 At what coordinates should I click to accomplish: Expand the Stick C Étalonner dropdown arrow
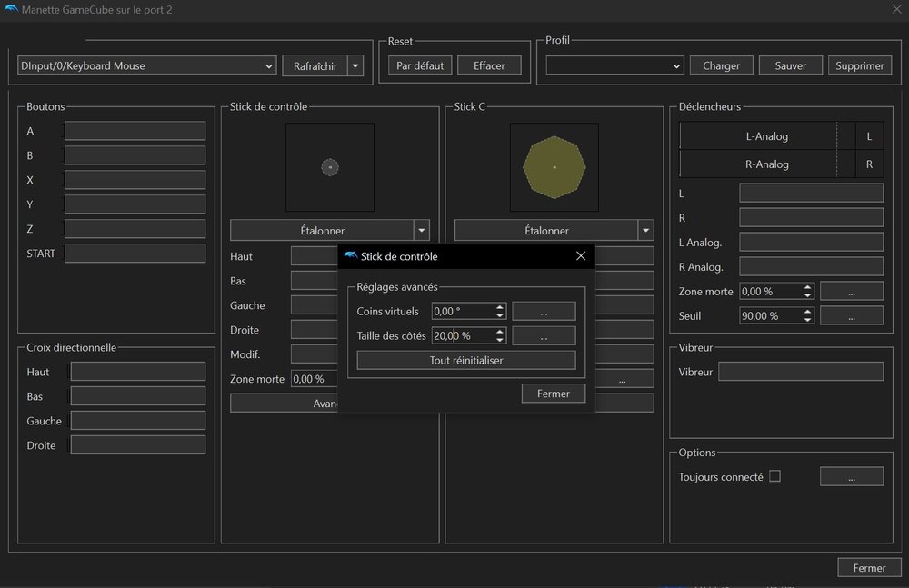point(645,231)
